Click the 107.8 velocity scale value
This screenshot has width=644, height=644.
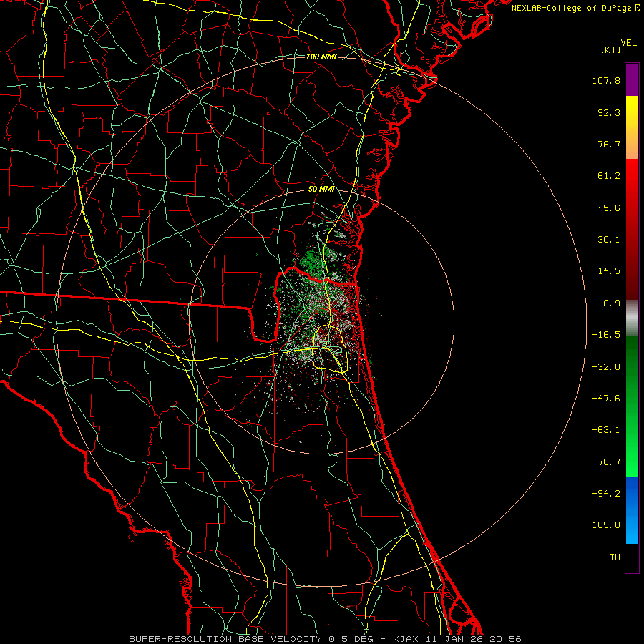pos(606,80)
